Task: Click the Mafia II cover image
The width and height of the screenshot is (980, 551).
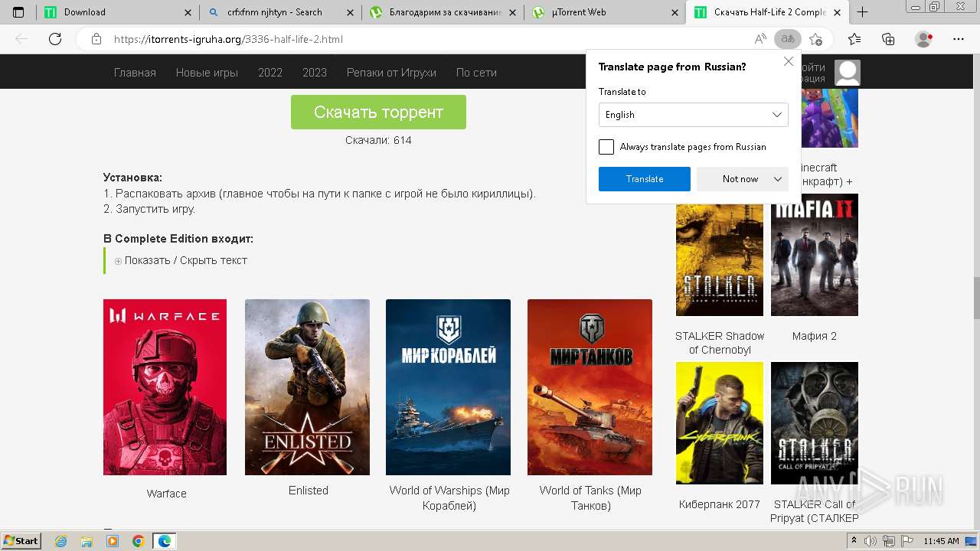Action: (815, 255)
